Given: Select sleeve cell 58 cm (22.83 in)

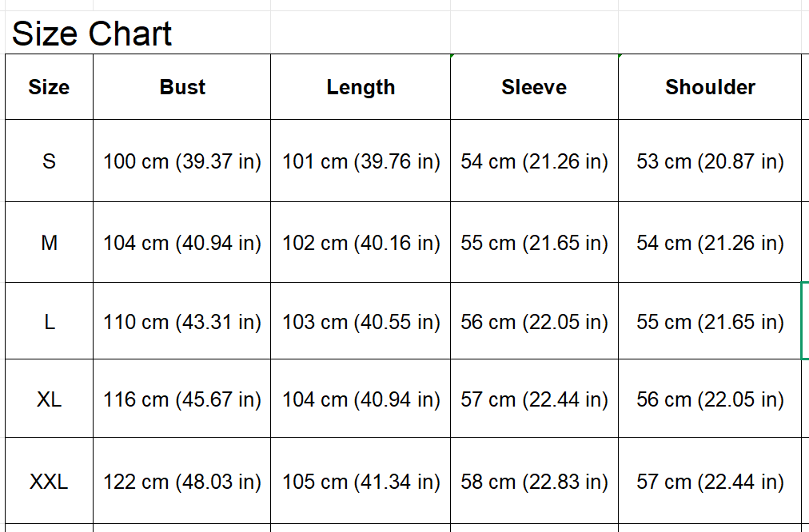Looking at the screenshot, I should 534,482.
